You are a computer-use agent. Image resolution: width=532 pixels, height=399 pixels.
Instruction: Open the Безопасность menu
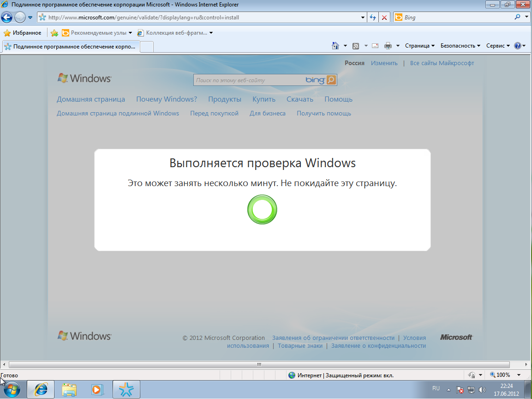point(460,46)
